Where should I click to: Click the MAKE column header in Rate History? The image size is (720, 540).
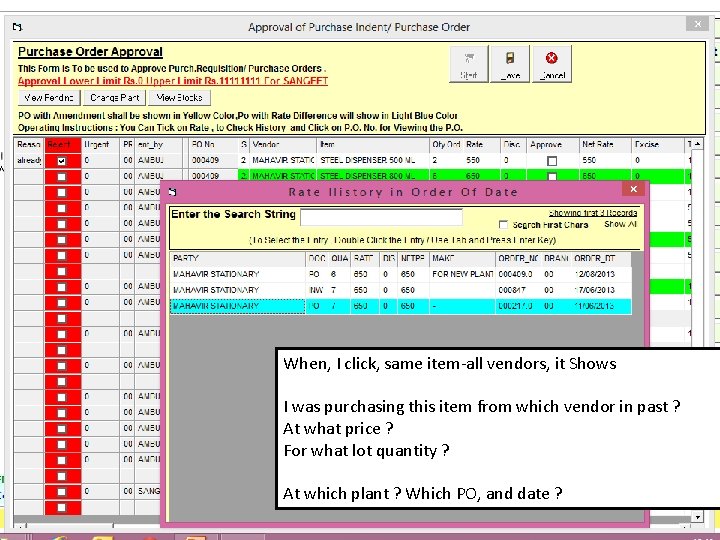click(462, 259)
